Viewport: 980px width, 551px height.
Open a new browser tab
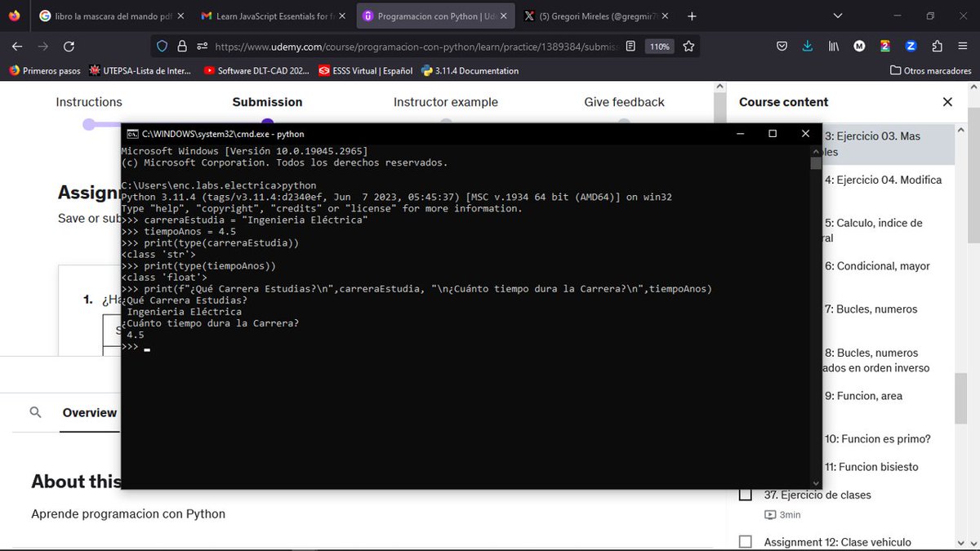[693, 16]
